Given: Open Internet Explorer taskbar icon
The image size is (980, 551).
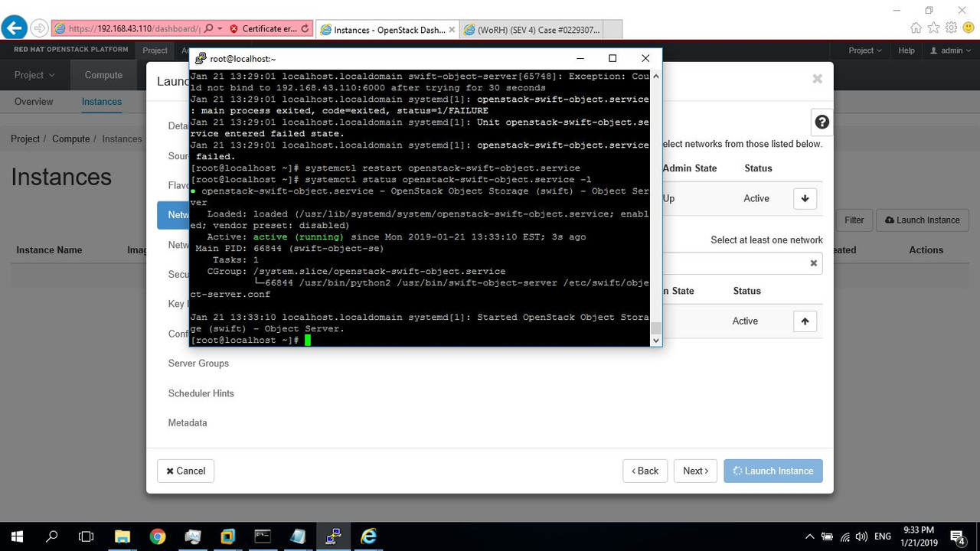Looking at the screenshot, I should 368,536.
